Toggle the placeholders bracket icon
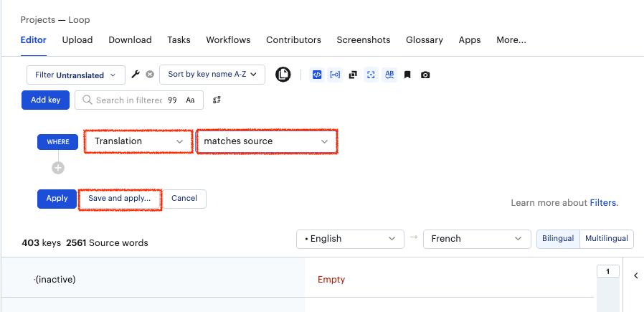 [335, 75]
